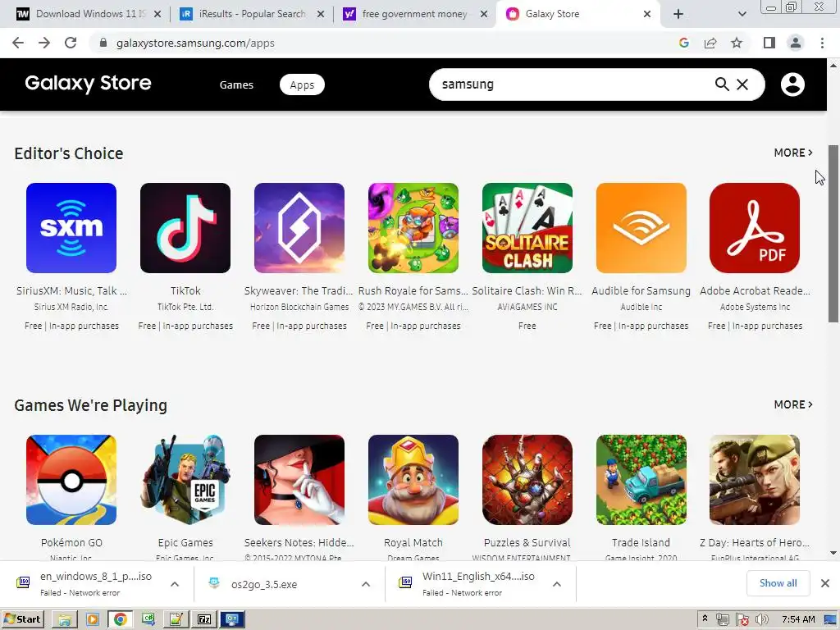Show all downloads
This screenshot has height=630, width=840.
(778, 583)
